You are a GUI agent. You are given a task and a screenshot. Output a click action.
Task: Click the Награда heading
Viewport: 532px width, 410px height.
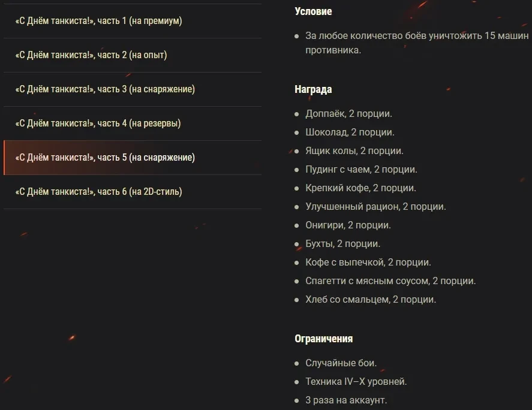[313, 89]
